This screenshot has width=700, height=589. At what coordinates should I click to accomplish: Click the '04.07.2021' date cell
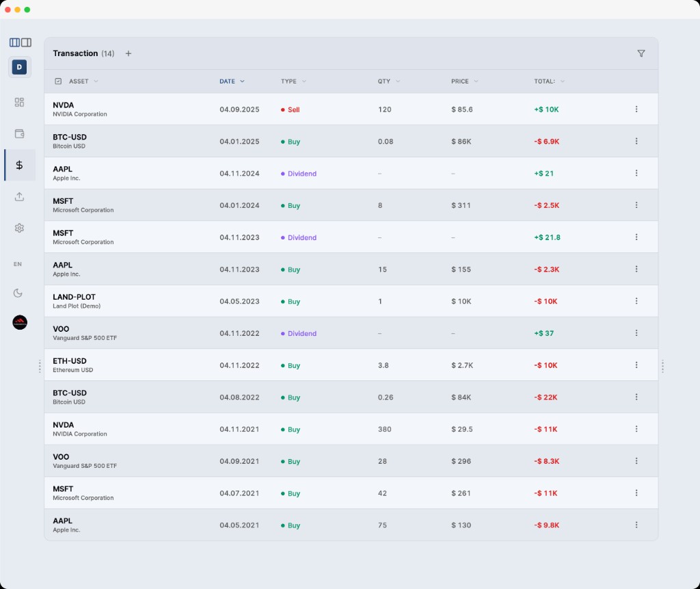(239, 493)
